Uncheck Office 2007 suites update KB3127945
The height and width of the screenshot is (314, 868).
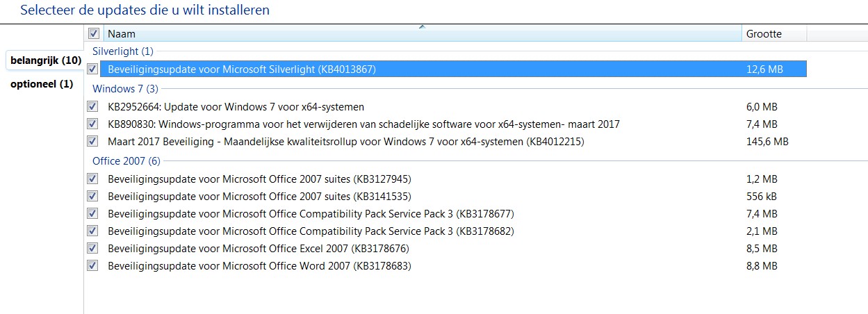[x=92, y=179]
